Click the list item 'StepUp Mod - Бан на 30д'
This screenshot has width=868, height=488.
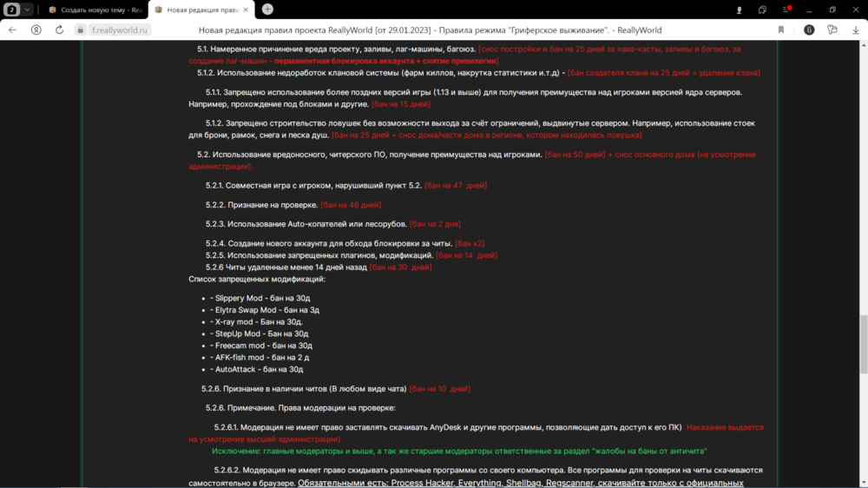point(259,334)
